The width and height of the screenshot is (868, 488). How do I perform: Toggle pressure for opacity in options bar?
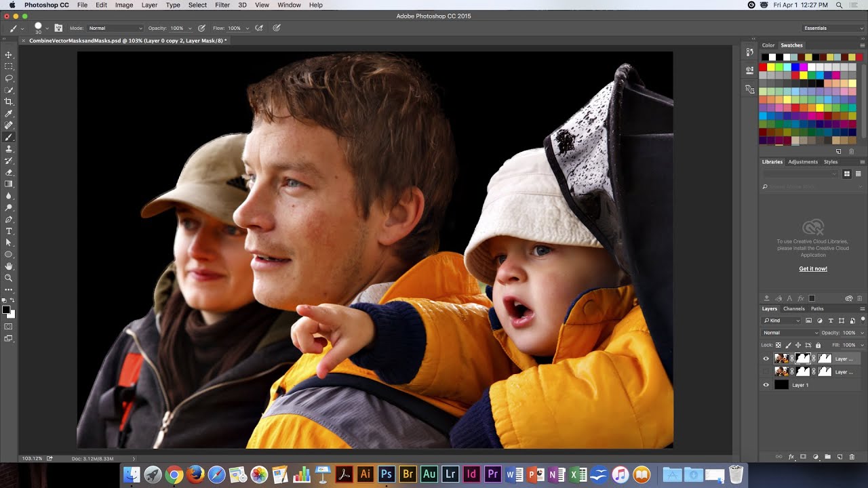click(x=201, y=28)
